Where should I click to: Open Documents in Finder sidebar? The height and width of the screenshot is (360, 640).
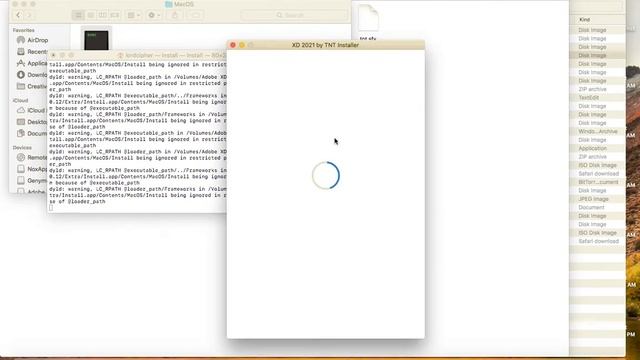click(32, 133)
